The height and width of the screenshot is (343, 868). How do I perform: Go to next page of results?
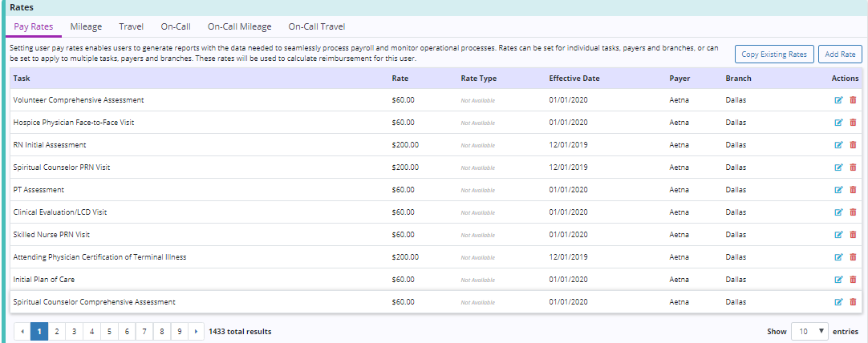tap(195, 331)
